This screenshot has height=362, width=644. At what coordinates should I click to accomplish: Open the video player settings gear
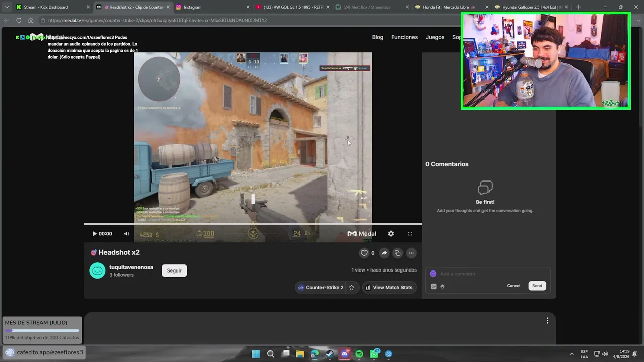click(x=391, y=234)
